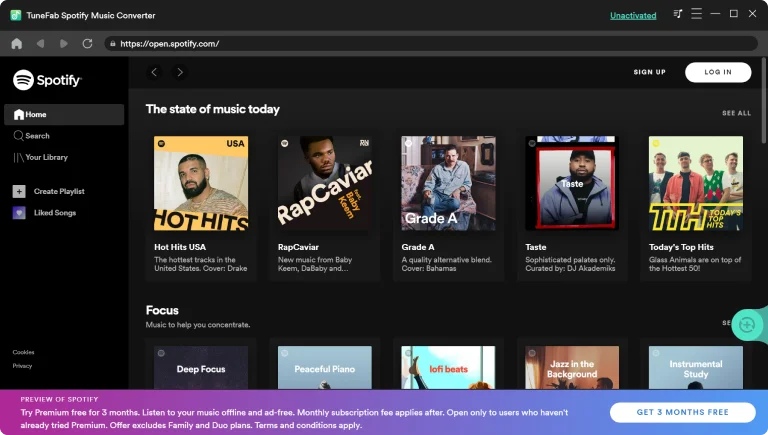Click the Unactivated link
The height and width of the screenshot is (435, 768).
[x=633, y=15]
